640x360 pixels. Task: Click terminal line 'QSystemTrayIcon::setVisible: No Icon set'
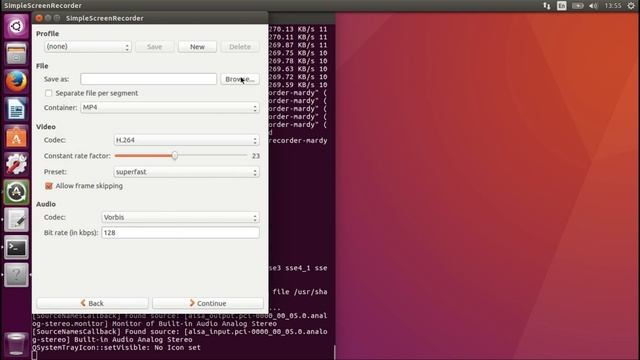(x=116, y=348)
